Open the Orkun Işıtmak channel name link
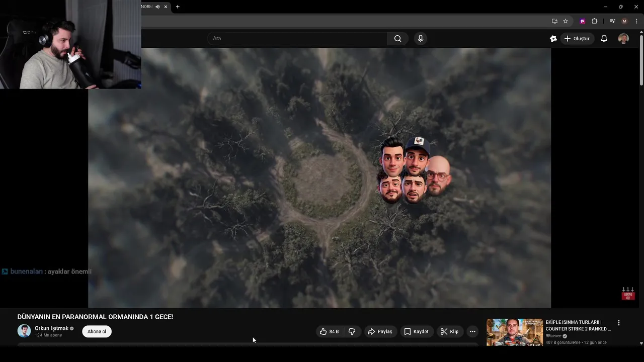The image size is (644, 362). 51,328
